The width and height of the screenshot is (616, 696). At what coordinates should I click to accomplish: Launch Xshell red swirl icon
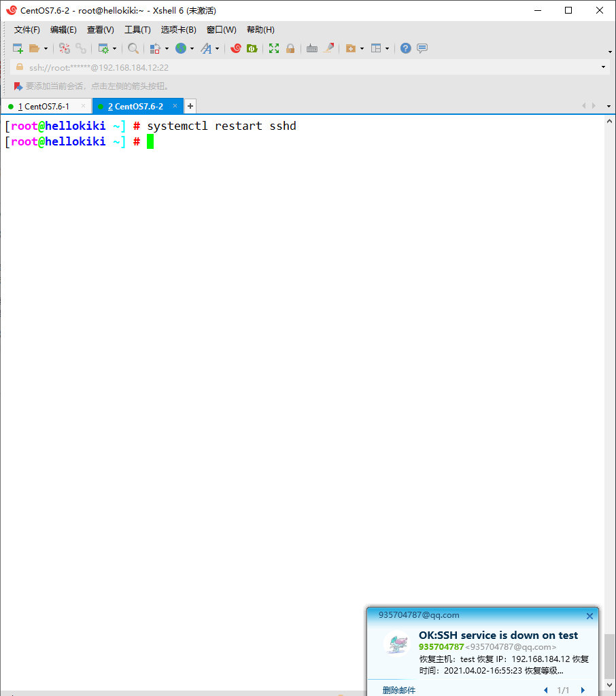point(235,48)
